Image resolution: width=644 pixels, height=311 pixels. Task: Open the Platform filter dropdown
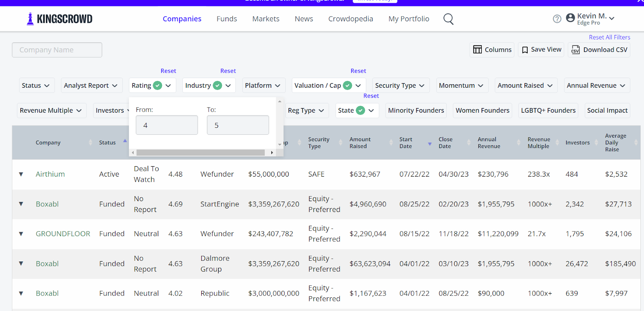tap(264, 85)
